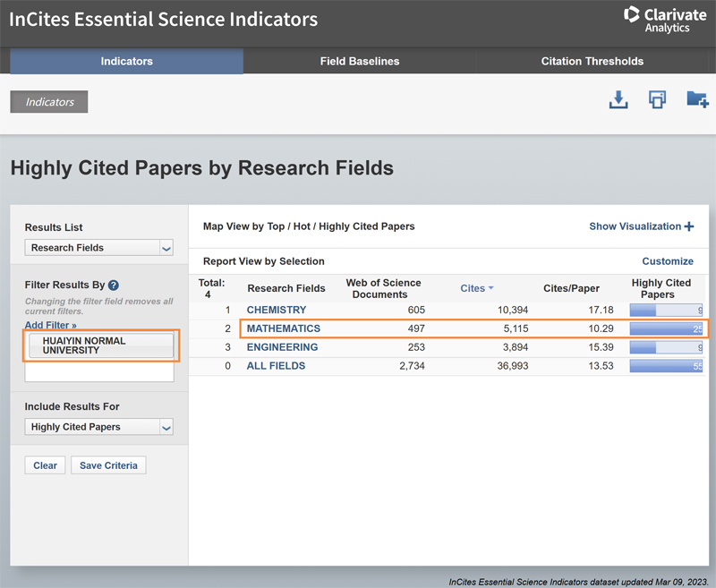Click the Clarivate Analytics logo
The image size is (716, 588).
(665, 20)
